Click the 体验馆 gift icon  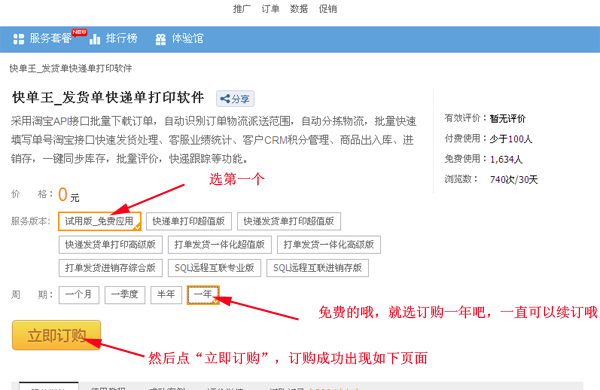pos(161,39)
